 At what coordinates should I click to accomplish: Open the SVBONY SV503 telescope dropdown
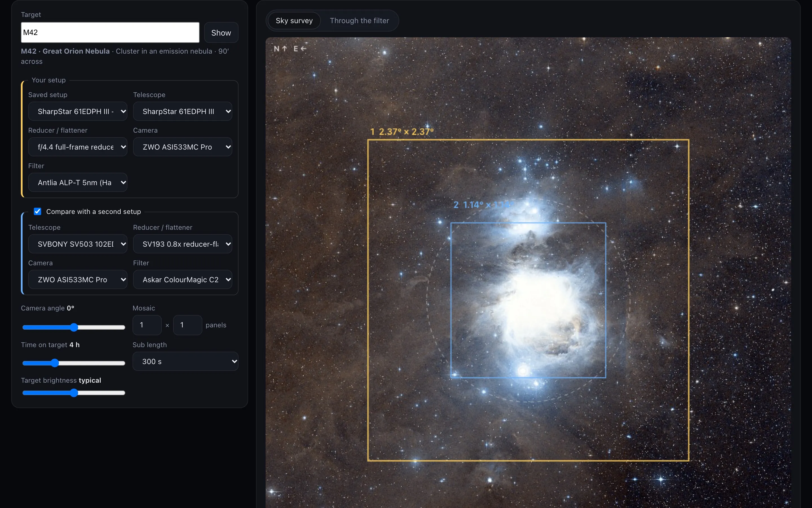click(x=78, y=244)
